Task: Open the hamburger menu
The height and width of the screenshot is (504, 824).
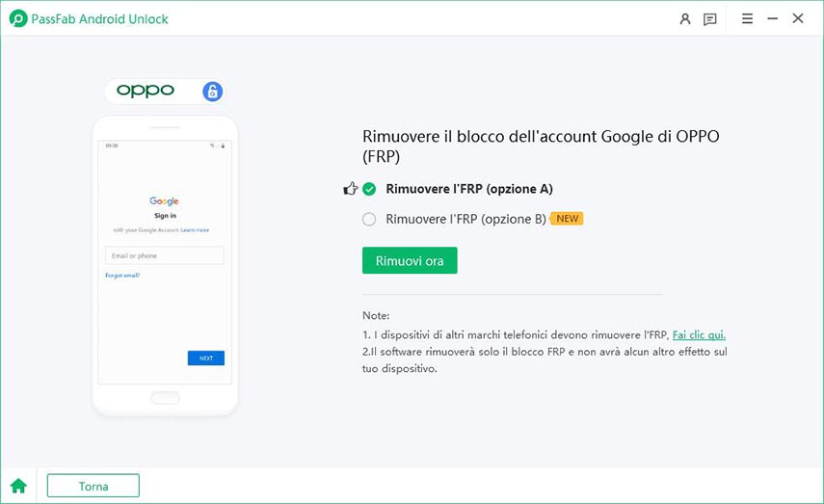Action: coord(748,18)
